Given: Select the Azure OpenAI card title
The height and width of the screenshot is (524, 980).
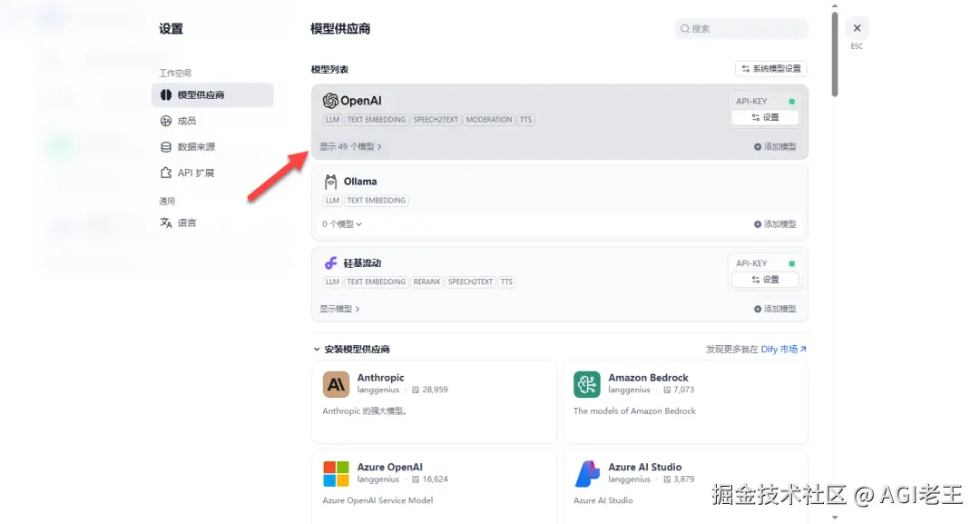Looking at the screenshot, I should tap(390, 467).
